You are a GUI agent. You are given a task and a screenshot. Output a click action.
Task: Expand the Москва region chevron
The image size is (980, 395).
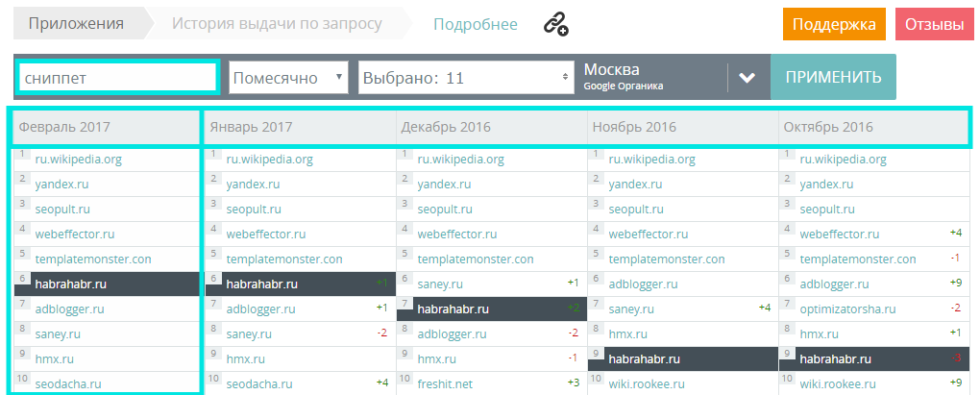coord(747,78)
